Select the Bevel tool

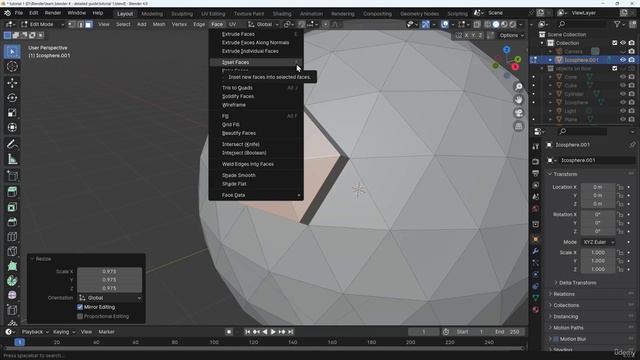[12, 222]
